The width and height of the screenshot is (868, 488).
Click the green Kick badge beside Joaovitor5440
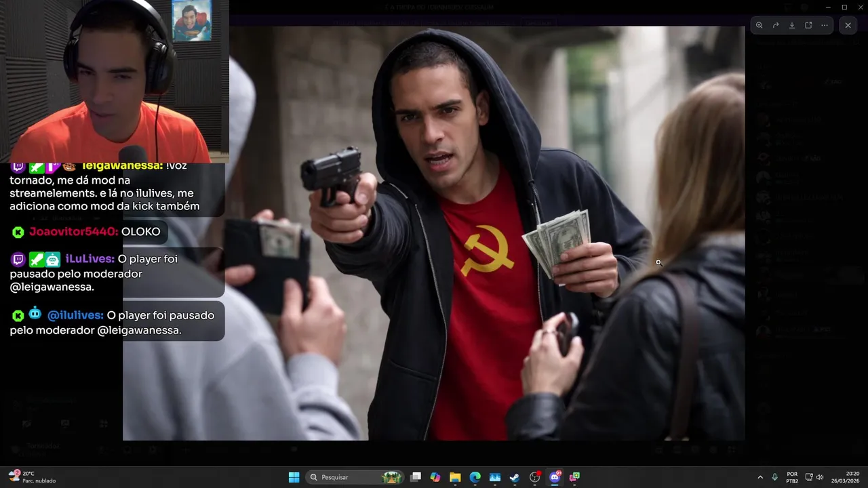(x=18, y=232)
